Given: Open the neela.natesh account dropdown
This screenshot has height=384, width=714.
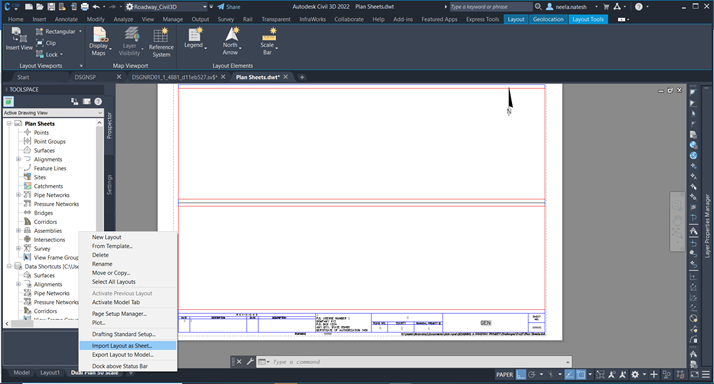Looking at the screenshot, I should (596, 7).
